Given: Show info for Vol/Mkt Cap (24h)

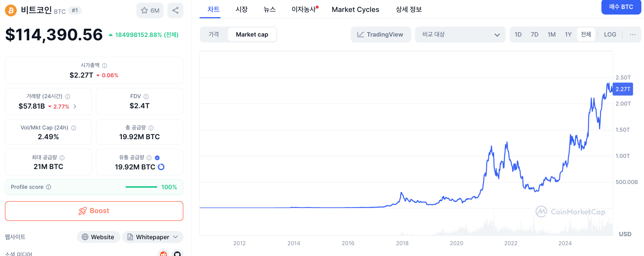Looking at the screenshot, I should coord(74,128).
